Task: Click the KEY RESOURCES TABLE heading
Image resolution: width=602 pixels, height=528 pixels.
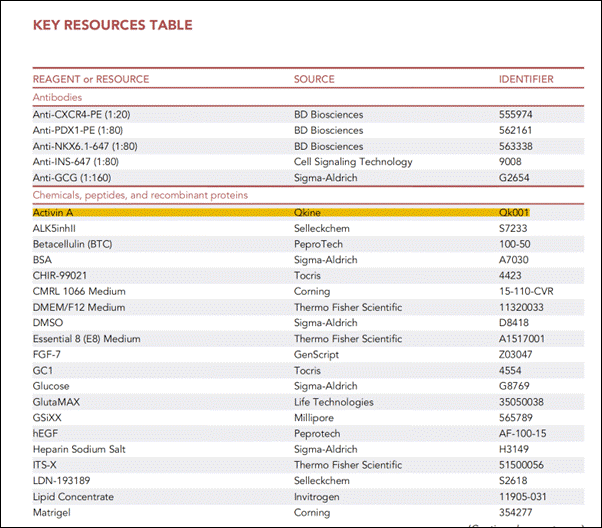Action: 112,25
